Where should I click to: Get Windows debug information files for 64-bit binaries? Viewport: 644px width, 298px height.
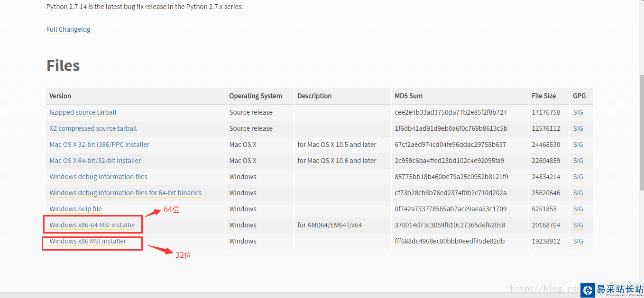126,193
